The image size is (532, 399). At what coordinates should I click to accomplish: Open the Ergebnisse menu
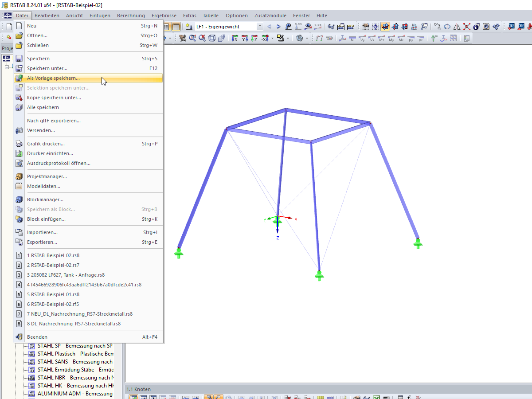164,16
